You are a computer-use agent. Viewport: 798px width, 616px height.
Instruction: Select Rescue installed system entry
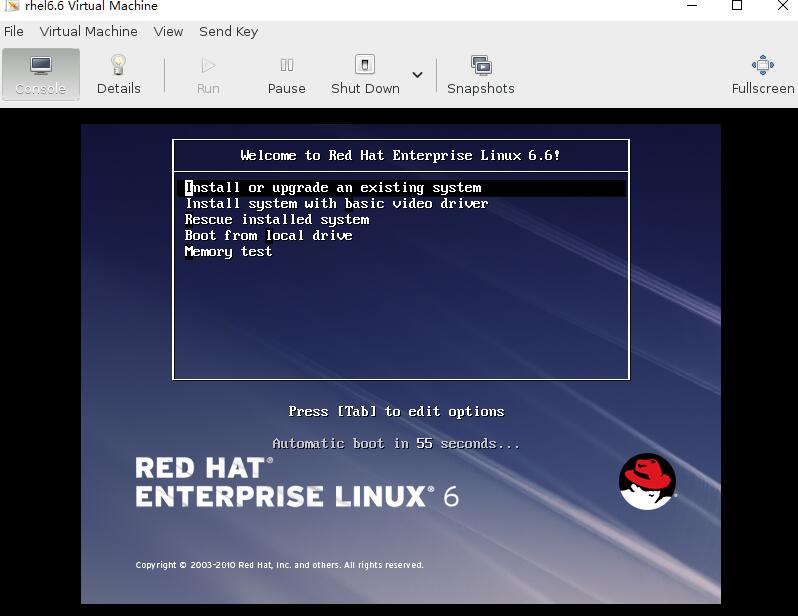pos(277,219)
